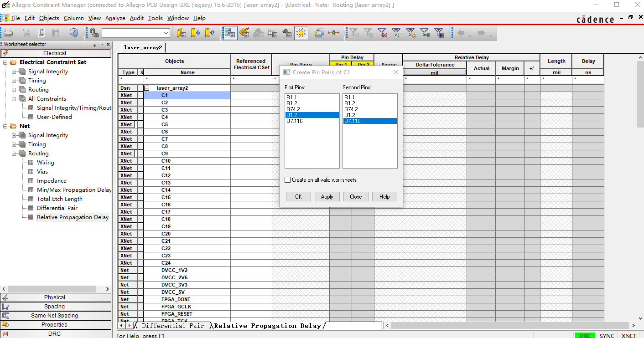644x338 pixels.
Task: Click the red-green arrows toolbar icon
Action: [334, 33]
